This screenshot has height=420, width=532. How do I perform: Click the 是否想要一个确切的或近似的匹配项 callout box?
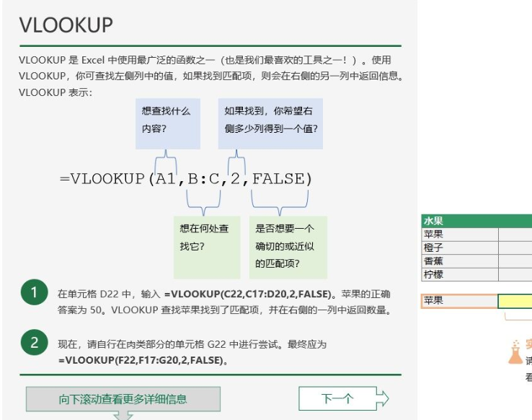(x=288, y=248)
